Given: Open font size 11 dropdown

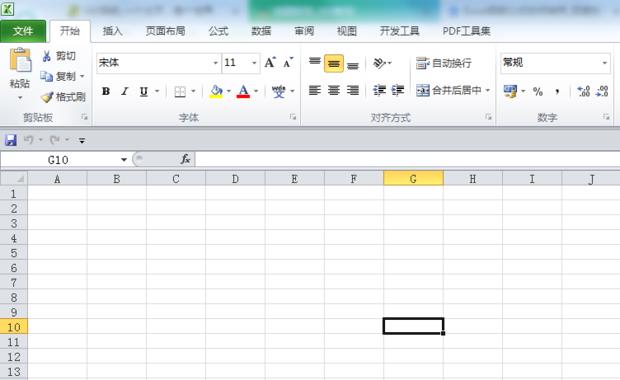Looking at the screenshot, I should point(254,63).
